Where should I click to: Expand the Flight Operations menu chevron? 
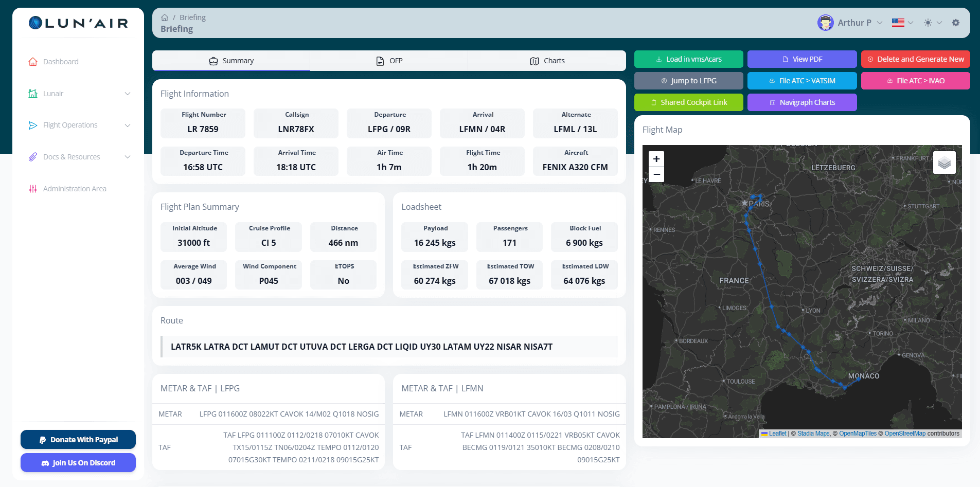point(128,125)
